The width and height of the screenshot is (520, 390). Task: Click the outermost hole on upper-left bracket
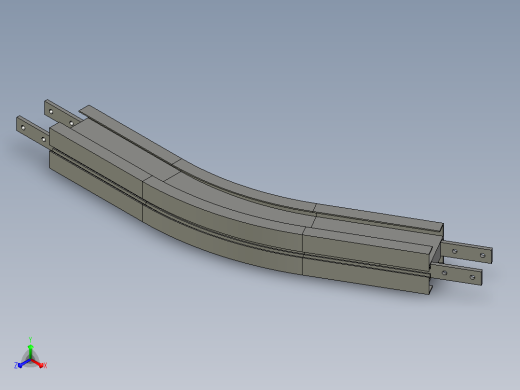coord(51,112)
